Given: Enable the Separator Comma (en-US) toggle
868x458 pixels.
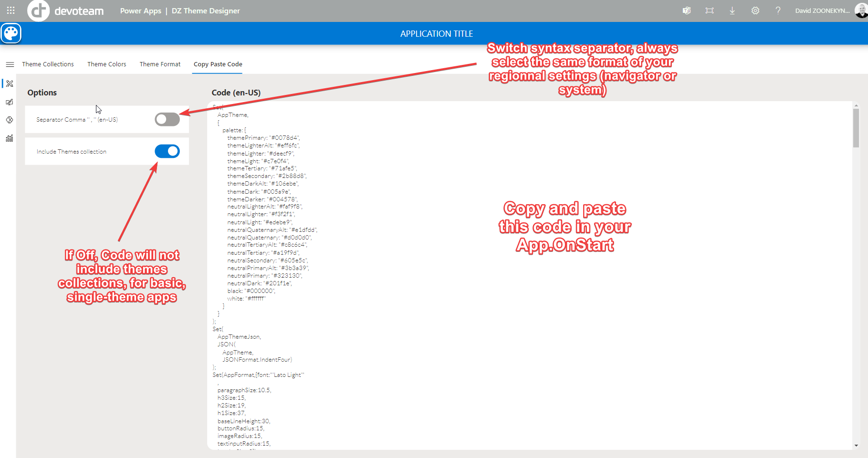Looking at the screenshot, I should [x=167, y=119].
